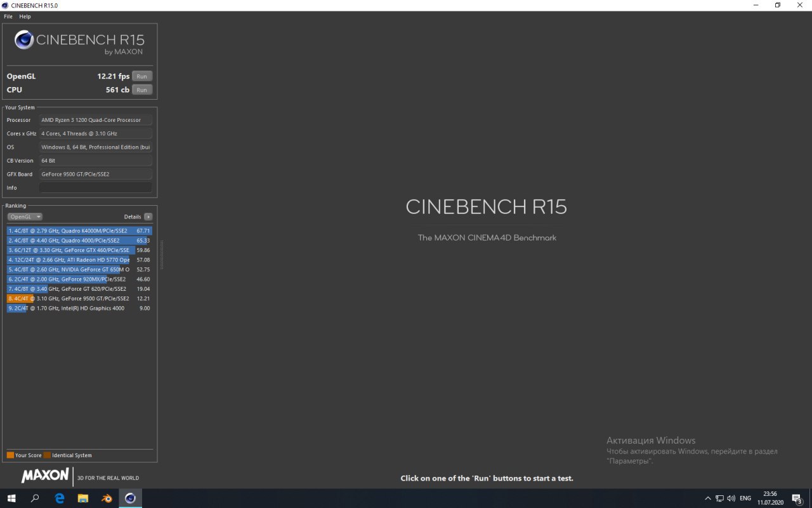Click the Cores x GHz value field

(x=95, y=133)
